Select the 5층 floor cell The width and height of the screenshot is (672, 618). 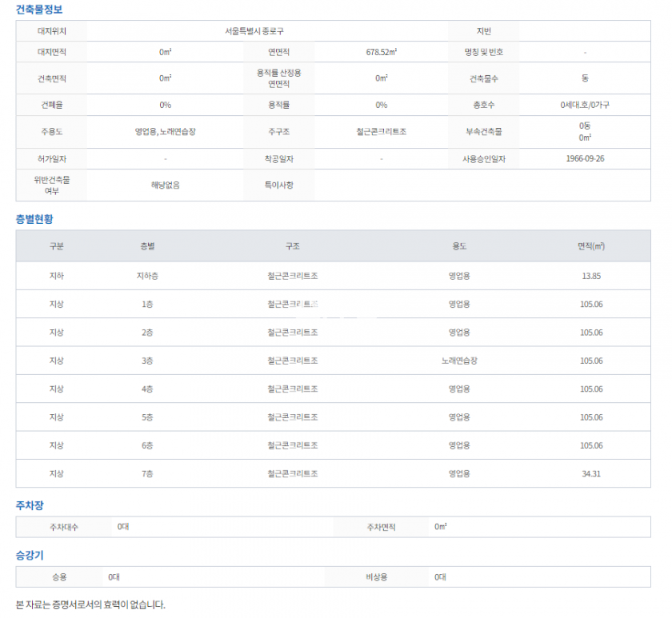tap(147, 417)
